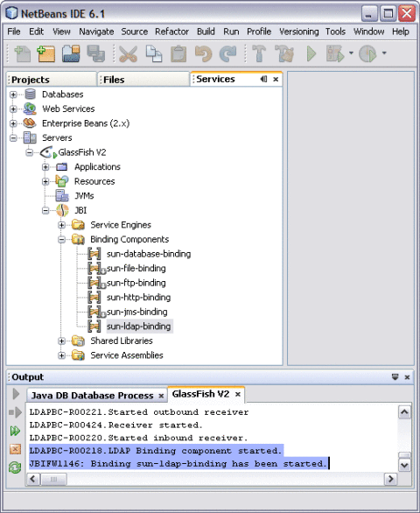Image resolution: width=420 pixels, height=513 pixels.
Task: Open the Refactor menu
Action: click(x=171, y=32)
